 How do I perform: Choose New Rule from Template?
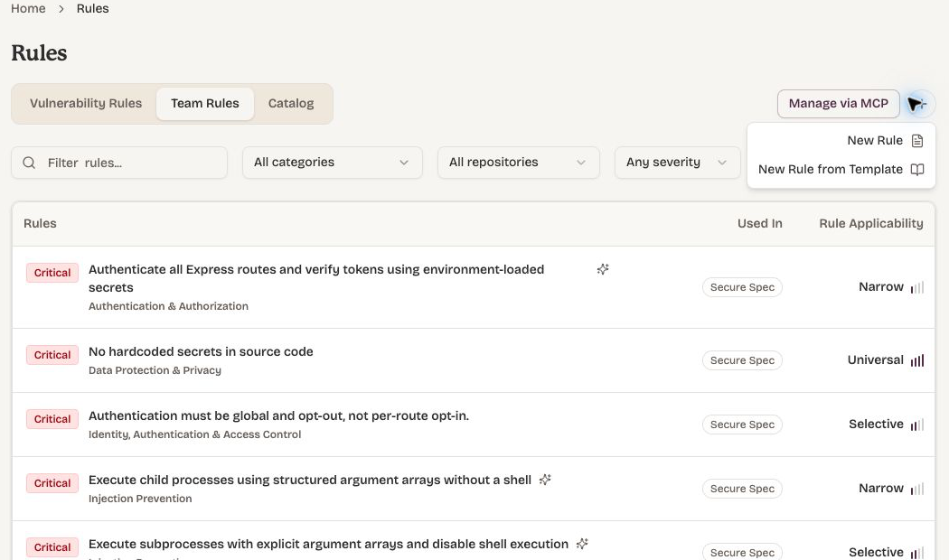pos(841,169)
